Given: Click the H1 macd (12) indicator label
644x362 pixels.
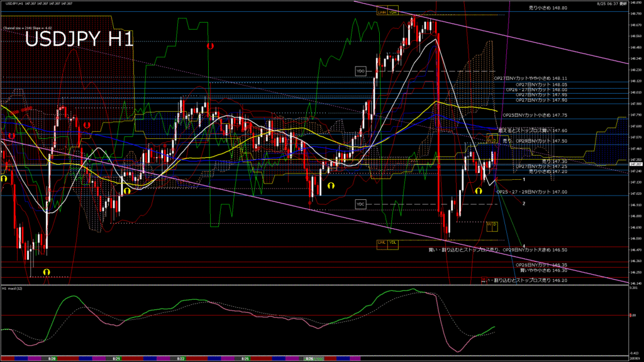Looking at the screenshot, I should point(13,288).
